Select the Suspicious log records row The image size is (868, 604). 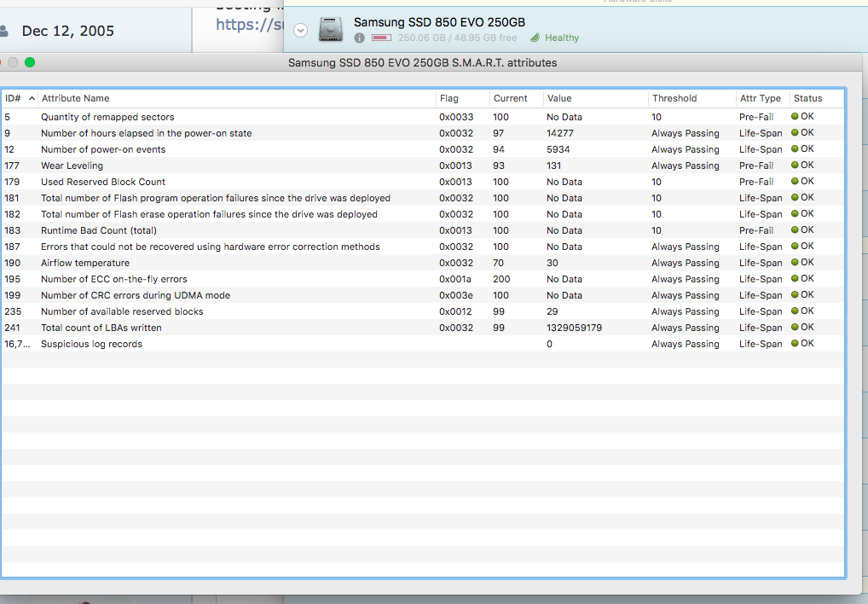coord(423,344)
